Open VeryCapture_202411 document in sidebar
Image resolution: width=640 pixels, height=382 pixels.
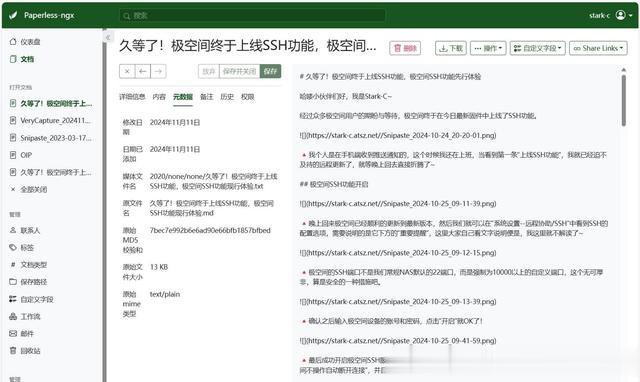click(x=50, y=121)
